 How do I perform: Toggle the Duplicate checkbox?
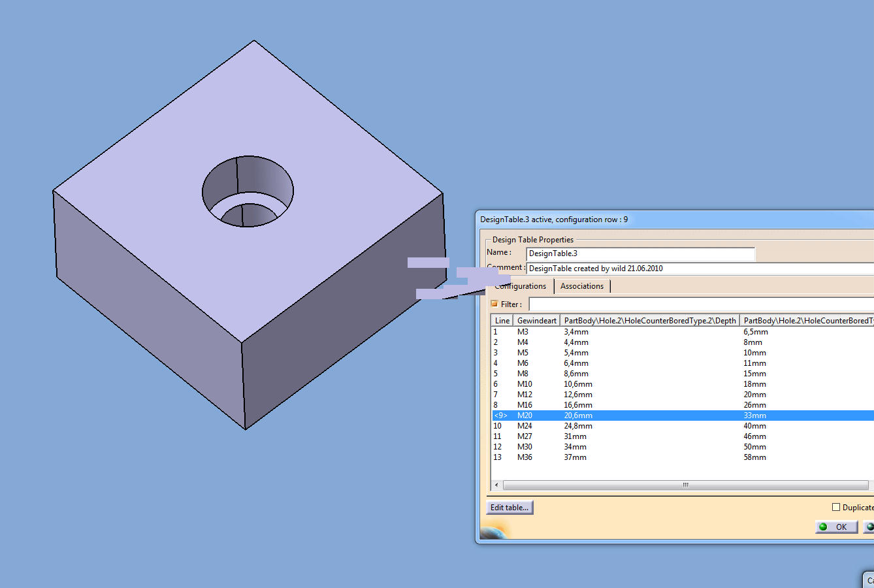coord(836,507)
